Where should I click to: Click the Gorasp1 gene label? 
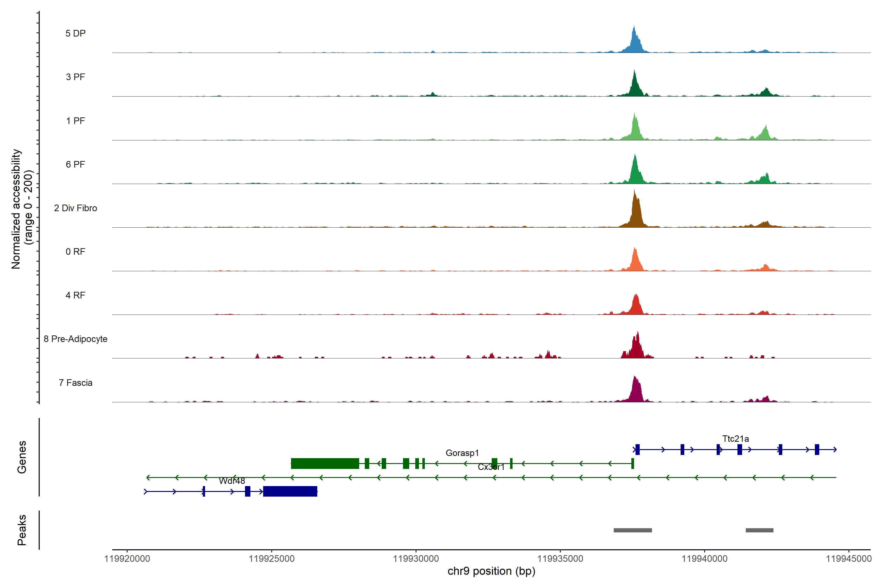(462, 453)
